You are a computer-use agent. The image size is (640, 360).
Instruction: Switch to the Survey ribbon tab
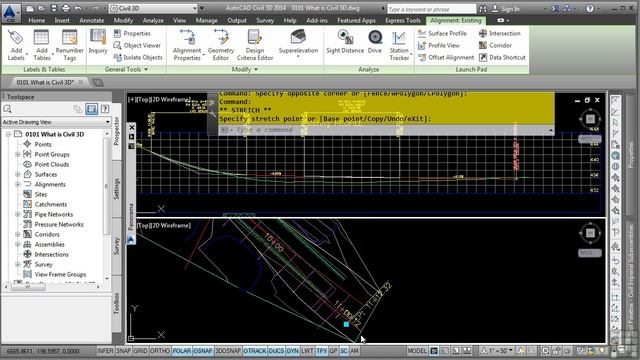tap(265, 20)
